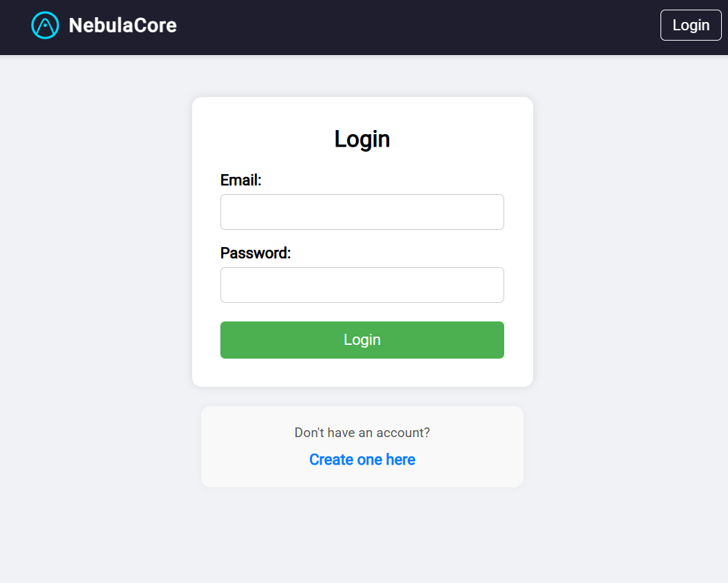Go to account creation via the blue link
Image resolution: width=728 pixels, height=583 pixels.
362,460
